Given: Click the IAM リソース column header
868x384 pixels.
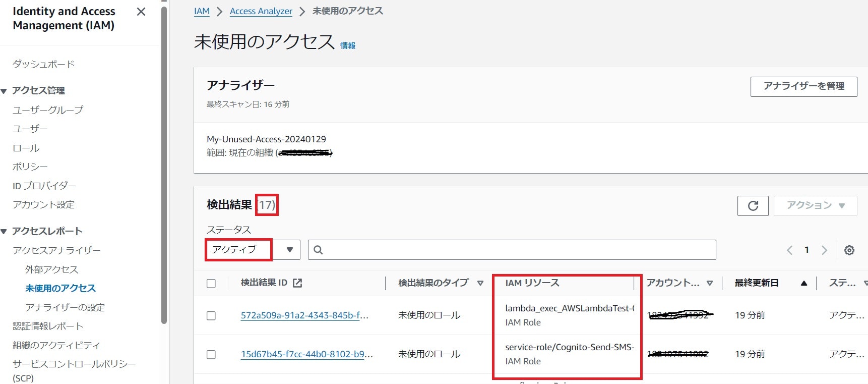Looking at the screenshot, I should coord(532,283).
